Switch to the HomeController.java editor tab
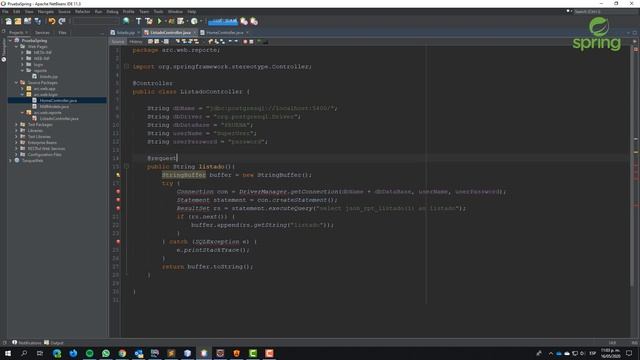640x360 pixels. pos(224,32)
